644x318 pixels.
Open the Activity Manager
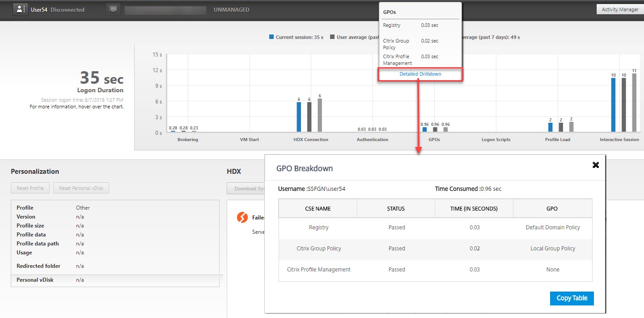click(619, 9)
